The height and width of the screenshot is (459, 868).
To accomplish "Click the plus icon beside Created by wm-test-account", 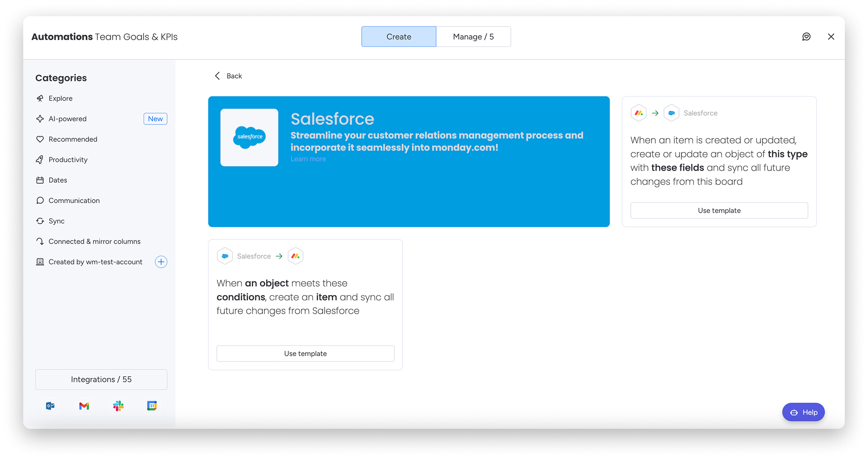I will 161,262.
